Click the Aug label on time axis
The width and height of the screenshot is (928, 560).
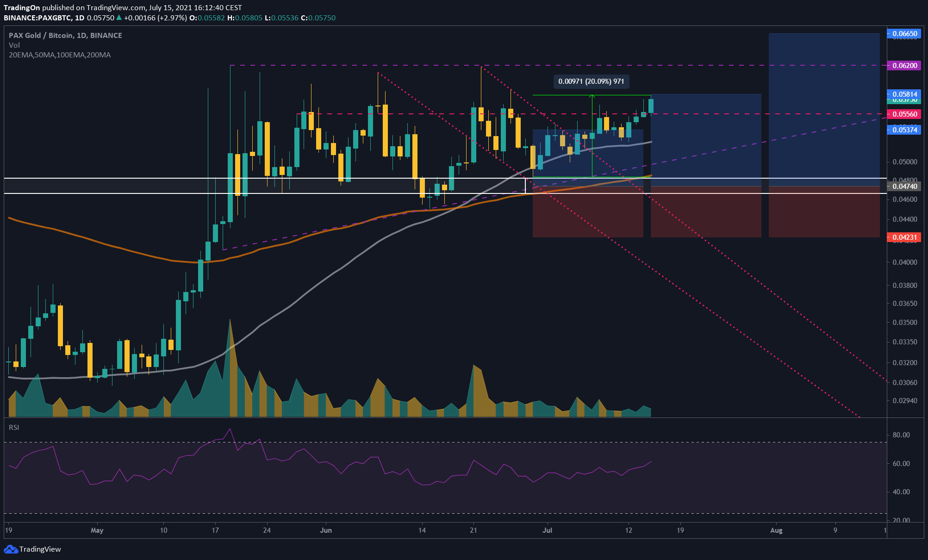coord(776,530)
